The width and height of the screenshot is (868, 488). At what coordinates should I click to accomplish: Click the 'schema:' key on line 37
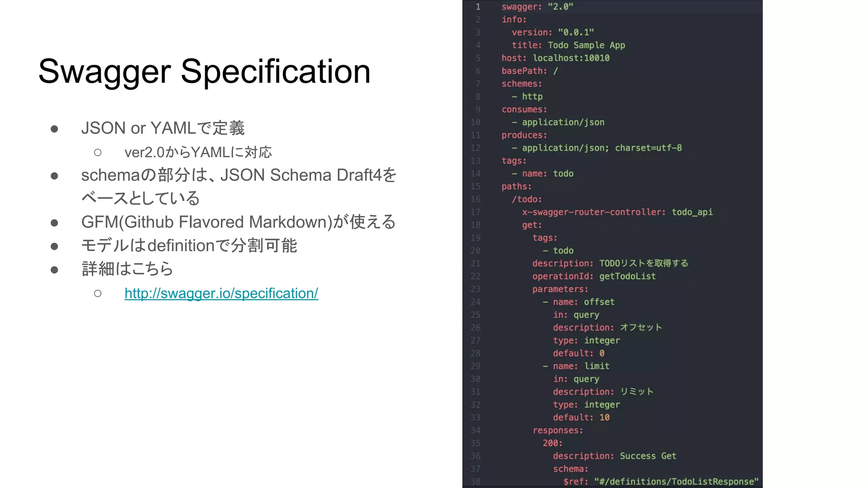(x=570, y=469)
